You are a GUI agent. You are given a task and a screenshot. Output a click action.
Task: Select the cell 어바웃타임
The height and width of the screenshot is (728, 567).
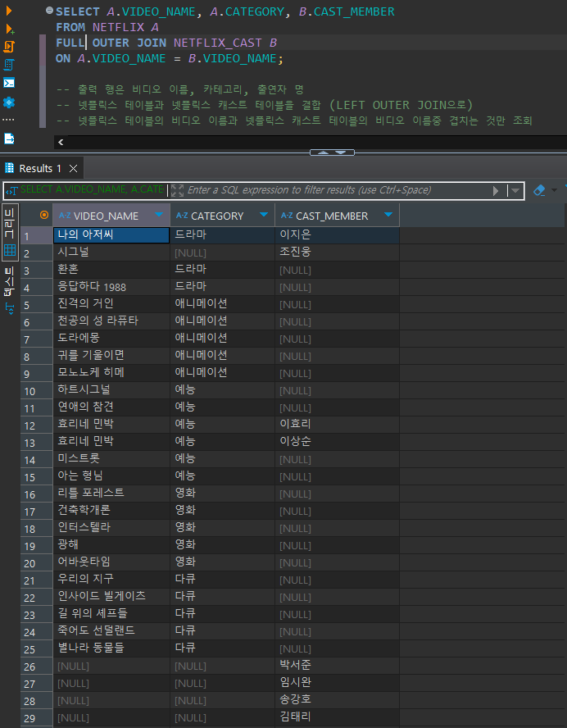pos(111,562)
